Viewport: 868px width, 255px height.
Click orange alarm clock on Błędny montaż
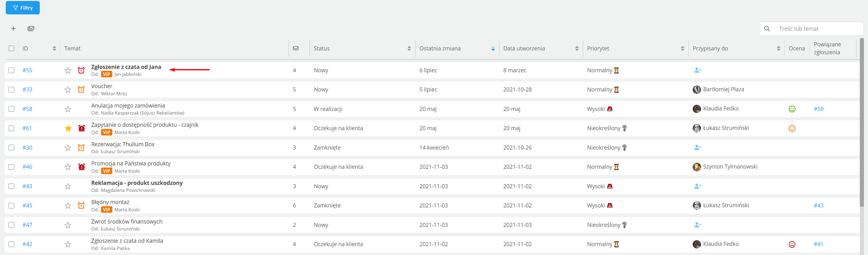coord(81,205)
